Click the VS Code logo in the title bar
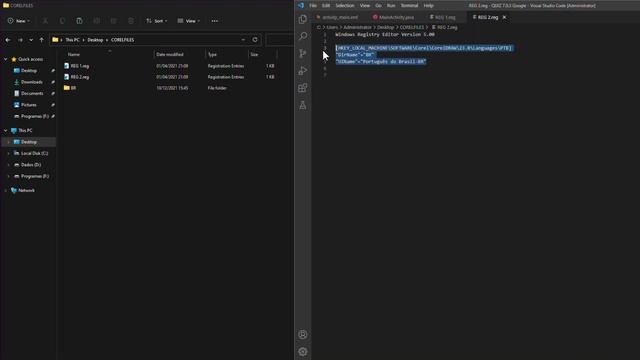640x360 pixels. (301, 5)
